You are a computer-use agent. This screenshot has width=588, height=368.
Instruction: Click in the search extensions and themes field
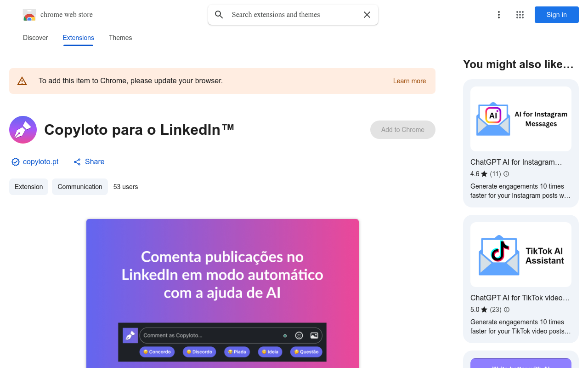click(293, 15)
